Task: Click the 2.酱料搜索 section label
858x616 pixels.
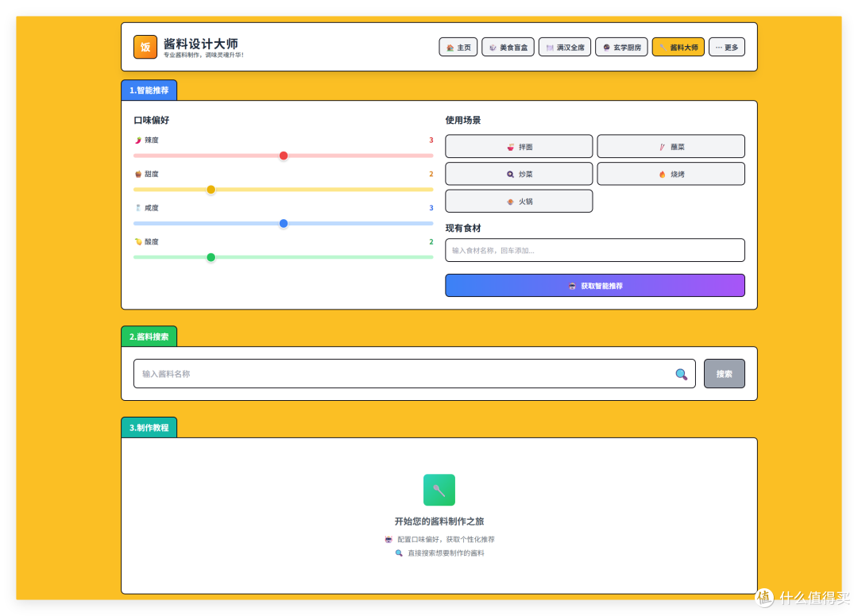Action: click(149, 337)
